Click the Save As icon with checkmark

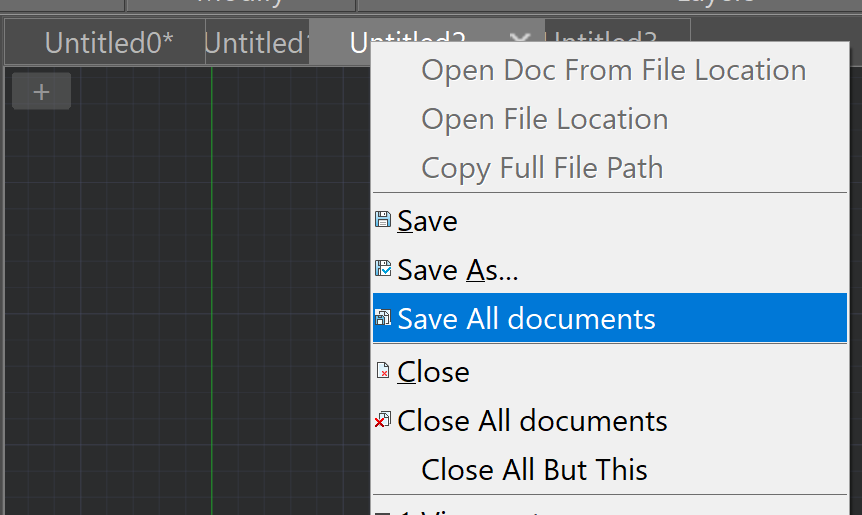[383, 268]
